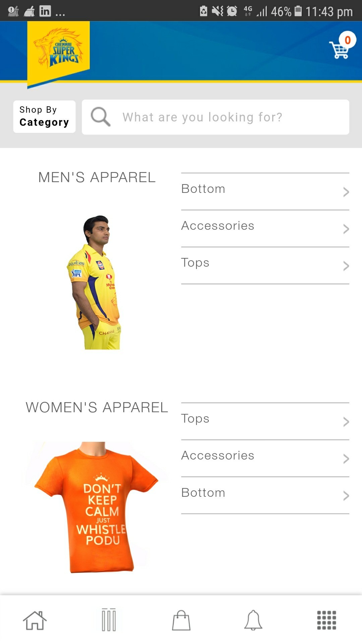
Task: Open the Men's Apparel heading
Action: (x=97, y=177)
